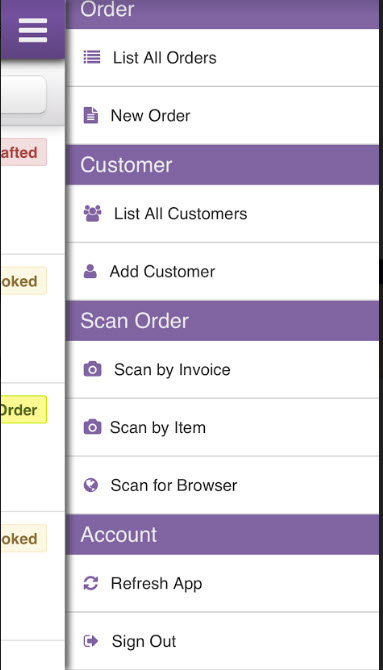Click the group icon for List All Customers

pyautogui.click(x=92, y=213)
